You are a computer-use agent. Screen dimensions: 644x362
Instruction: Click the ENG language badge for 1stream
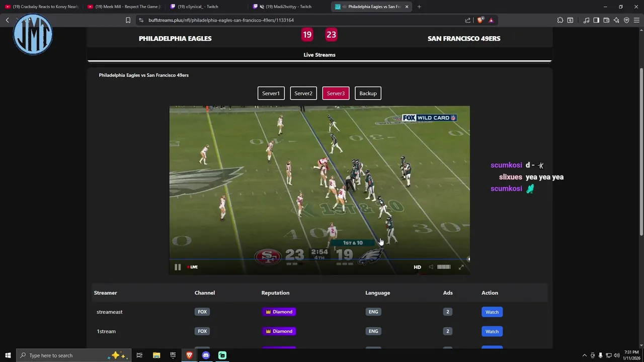tap(373, 331)
